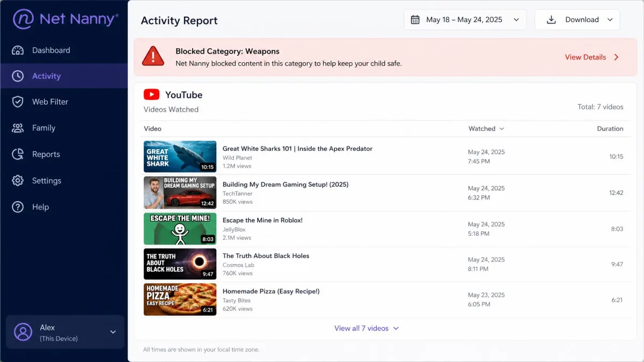
Task: Click the 12:42 duration value in Duration column
Action: coord(616,193)
